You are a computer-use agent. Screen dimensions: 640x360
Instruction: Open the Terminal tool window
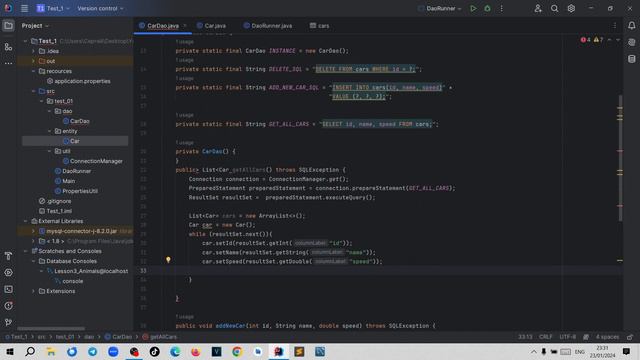[8, 289]
